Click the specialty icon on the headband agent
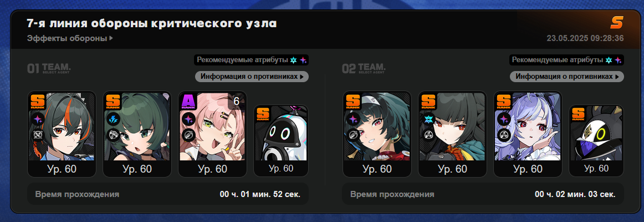Image resolution: width=644 pixels, height=222 pixels. (353, 134)
